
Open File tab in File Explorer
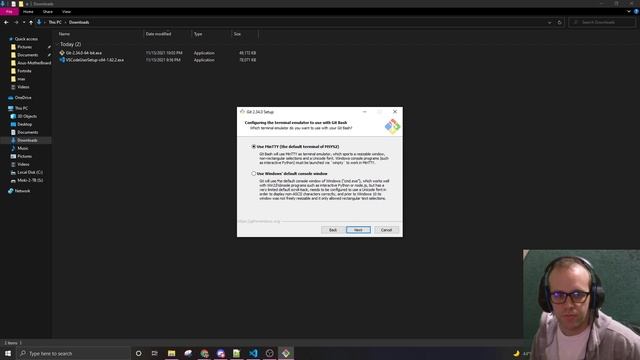9,11
